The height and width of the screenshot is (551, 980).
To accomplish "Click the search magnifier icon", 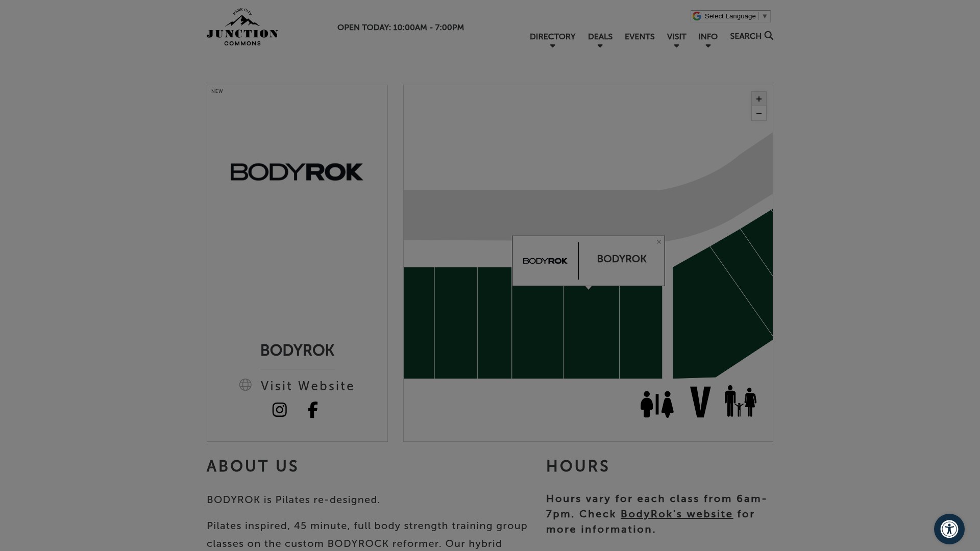I will [x=769, y=36].
